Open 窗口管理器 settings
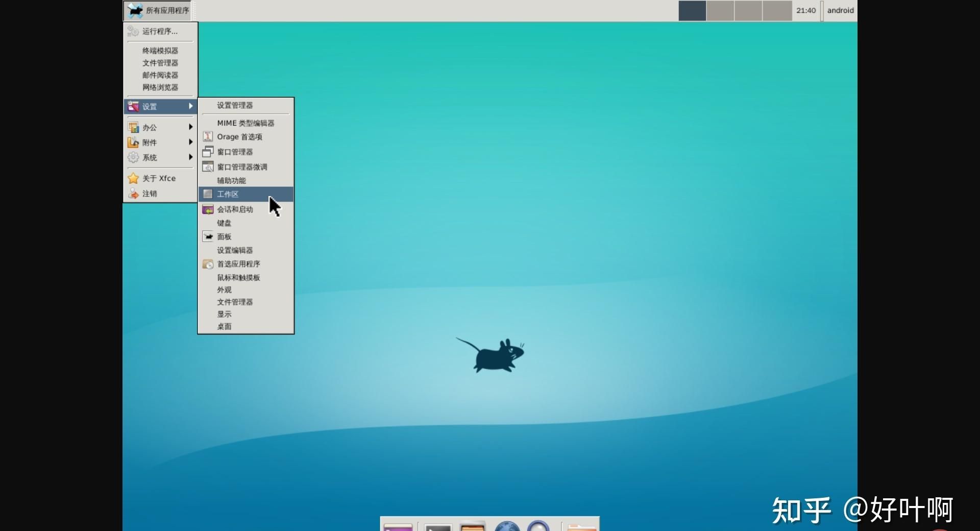 [x=246, y=152]
